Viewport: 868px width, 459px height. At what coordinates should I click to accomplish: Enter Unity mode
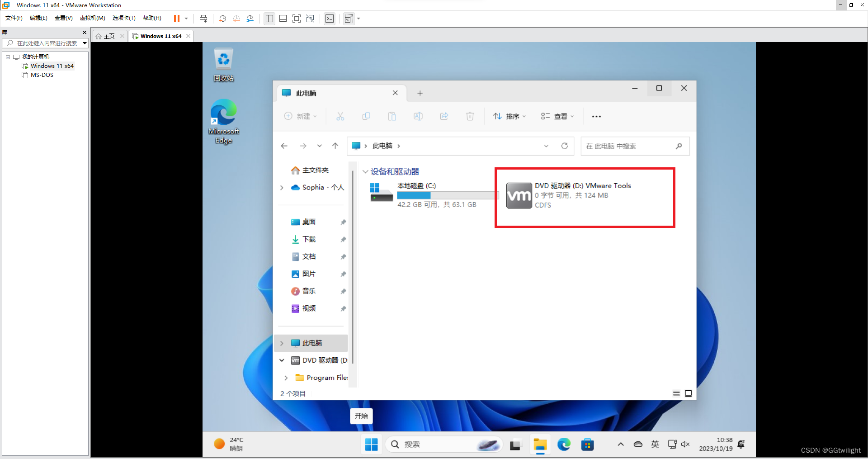[310, 19]
